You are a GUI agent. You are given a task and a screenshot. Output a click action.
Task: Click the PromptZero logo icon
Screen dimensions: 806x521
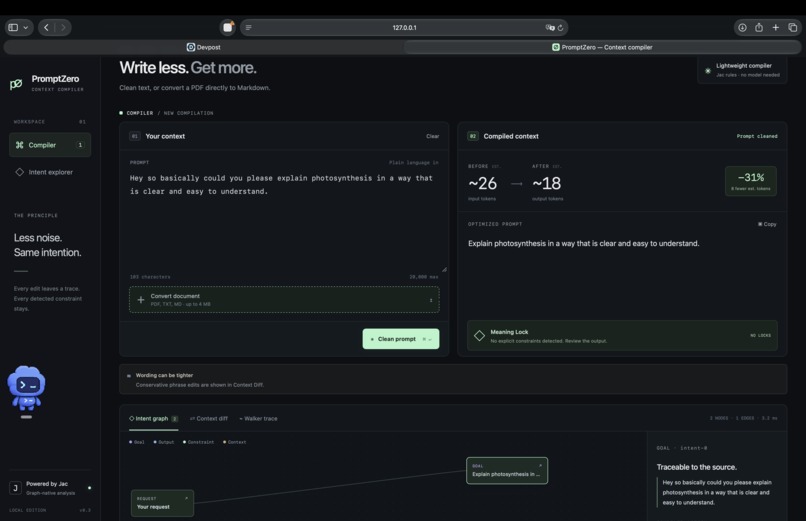(x=16, y=84)
